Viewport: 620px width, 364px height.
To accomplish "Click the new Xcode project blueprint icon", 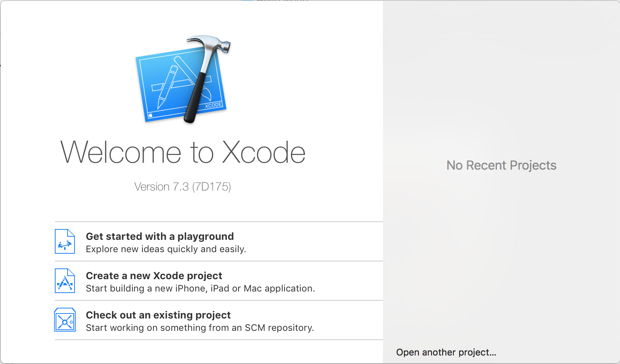I will (65, 281).
